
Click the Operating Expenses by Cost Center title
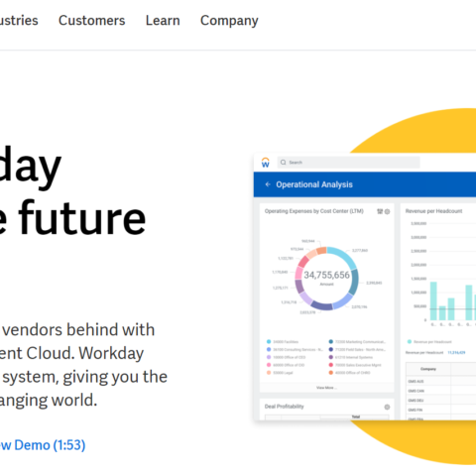point(314,211)
